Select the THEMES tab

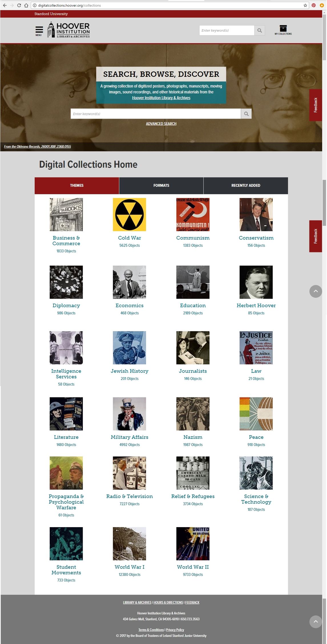(77, 185)
